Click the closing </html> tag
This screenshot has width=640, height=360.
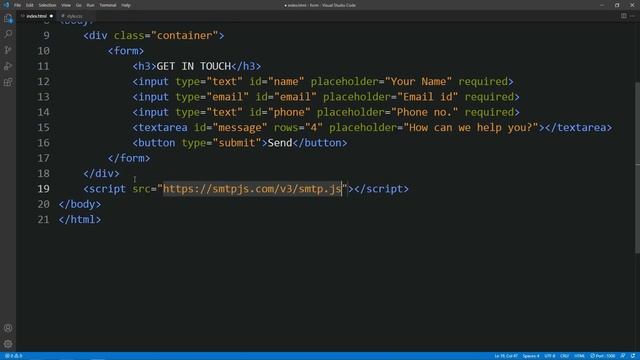(80, 220)
